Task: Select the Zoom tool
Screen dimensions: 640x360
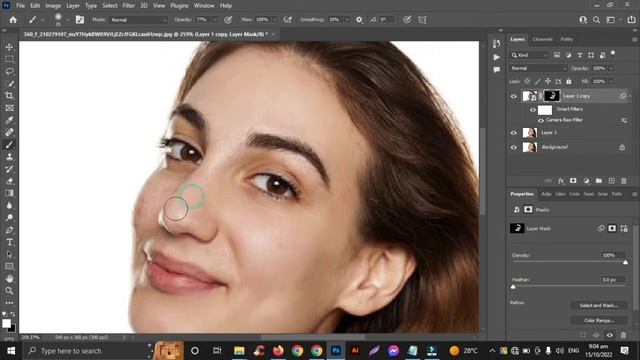Action: (x=9, y=291)
